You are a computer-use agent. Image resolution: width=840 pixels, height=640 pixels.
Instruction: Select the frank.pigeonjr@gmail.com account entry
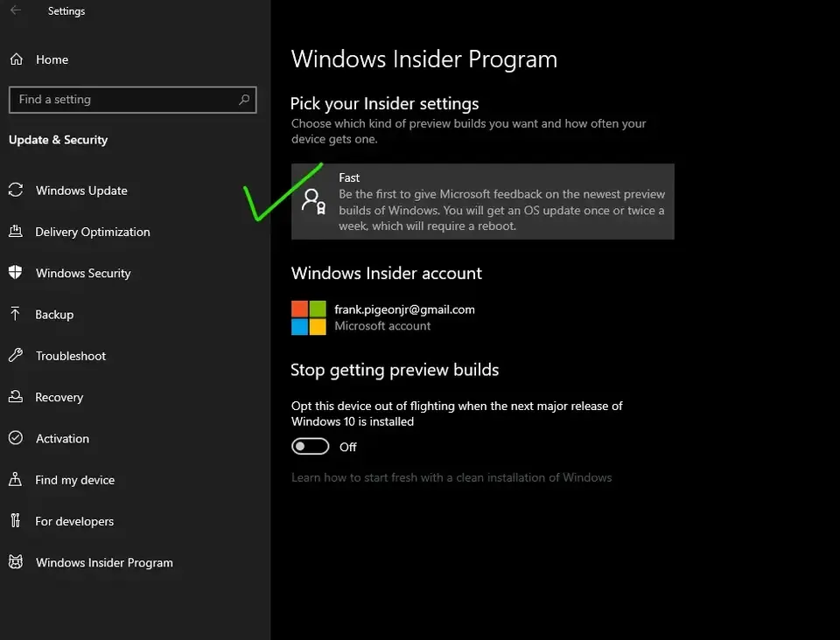(403, 310)
